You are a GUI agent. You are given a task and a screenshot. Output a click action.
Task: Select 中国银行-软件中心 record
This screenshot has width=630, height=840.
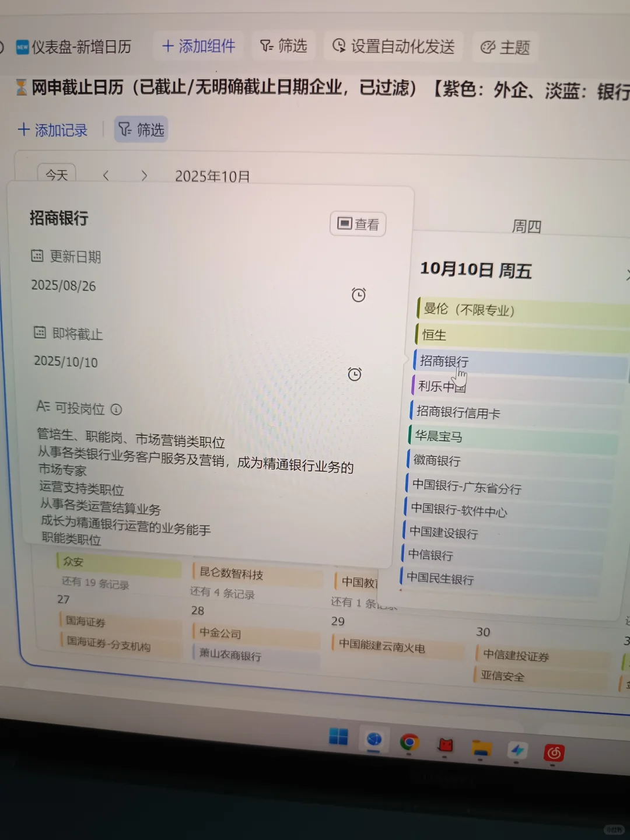click(x=505, y=512)
